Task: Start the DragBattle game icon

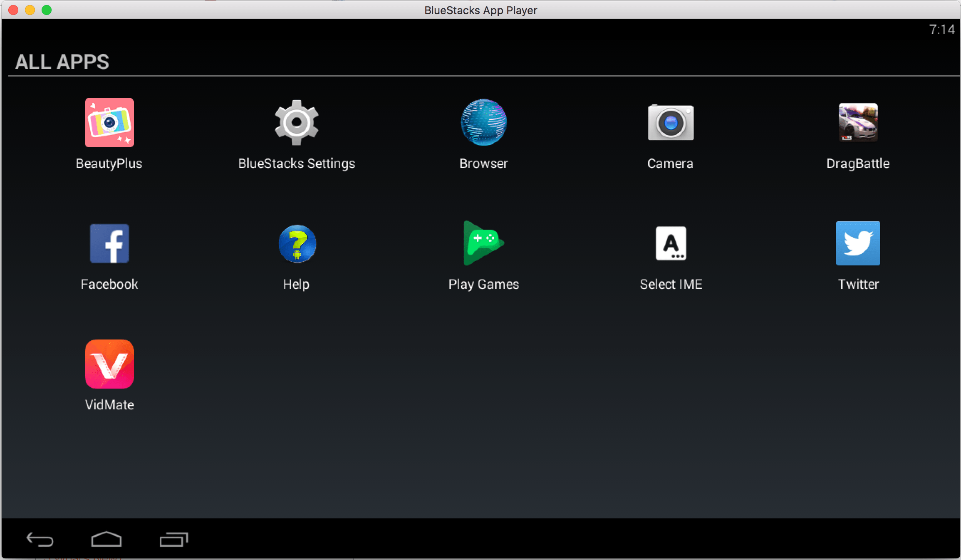Action: click(858, 123)
